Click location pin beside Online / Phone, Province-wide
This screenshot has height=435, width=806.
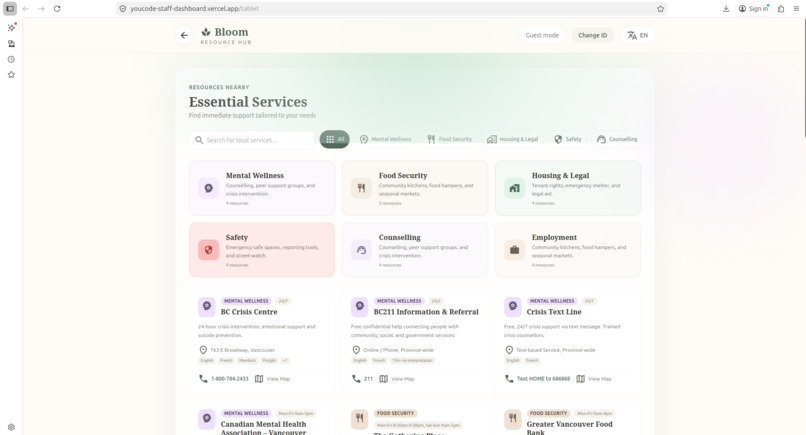pos(356,350)
